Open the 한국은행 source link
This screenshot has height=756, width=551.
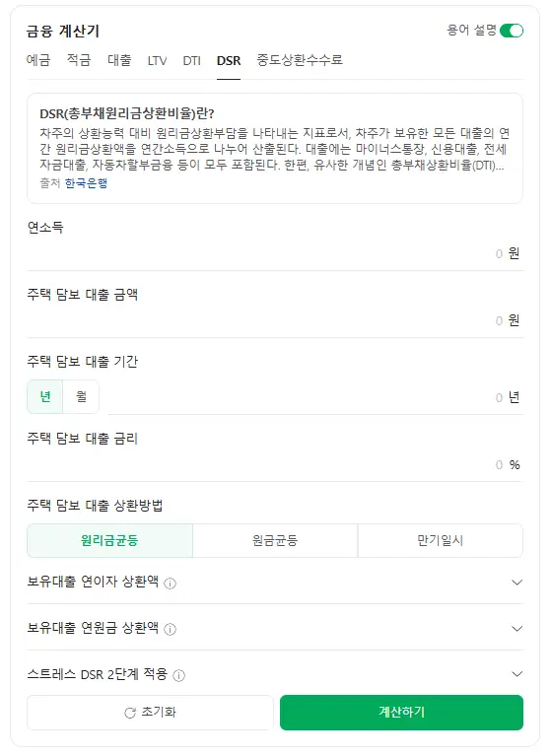click(x=87, y=183)
